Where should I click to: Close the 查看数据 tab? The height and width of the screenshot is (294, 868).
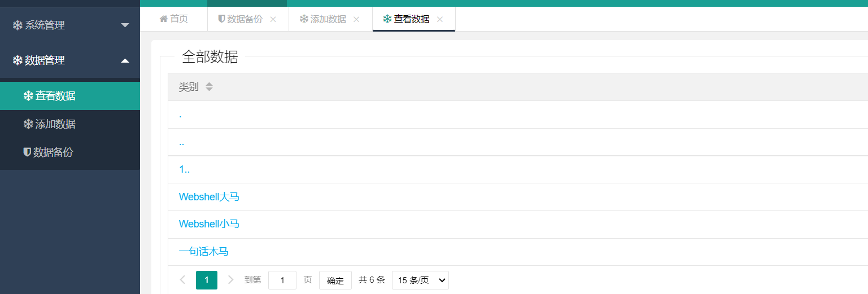(x=440, y=19)
